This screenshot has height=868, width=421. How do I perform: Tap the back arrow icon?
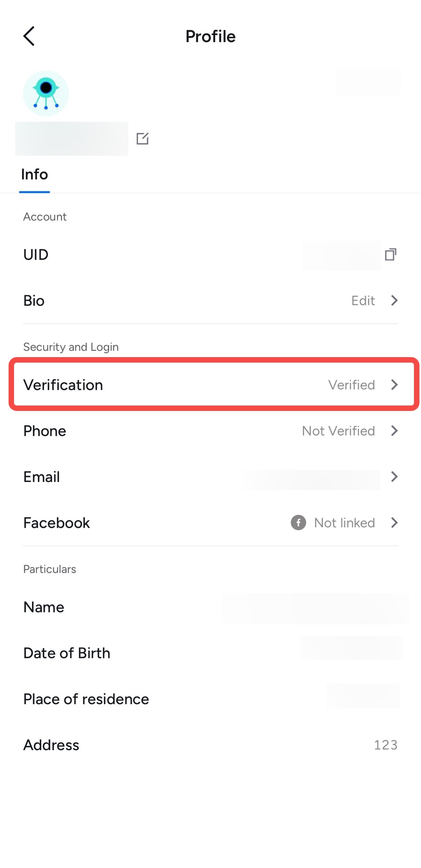[29, 36]
